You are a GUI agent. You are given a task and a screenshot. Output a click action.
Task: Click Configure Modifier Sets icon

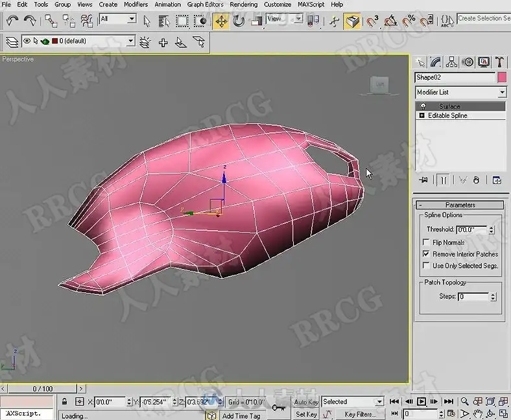click(496, 180)
